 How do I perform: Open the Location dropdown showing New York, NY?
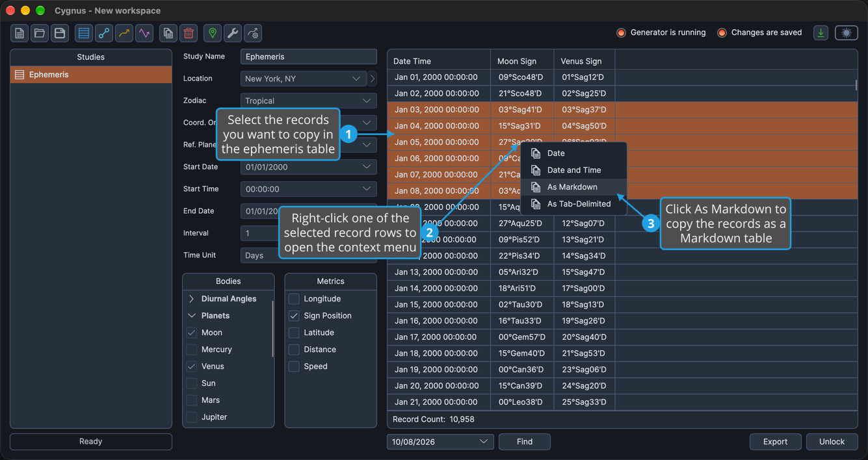point(304,79)
